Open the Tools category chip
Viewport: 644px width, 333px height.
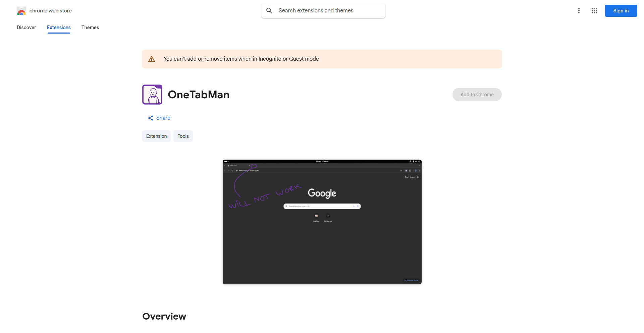point(183,136)
